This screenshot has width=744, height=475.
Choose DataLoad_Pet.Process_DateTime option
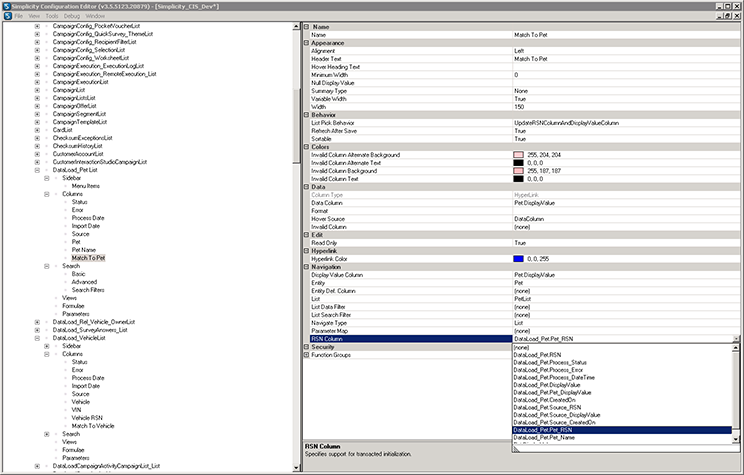622,378
